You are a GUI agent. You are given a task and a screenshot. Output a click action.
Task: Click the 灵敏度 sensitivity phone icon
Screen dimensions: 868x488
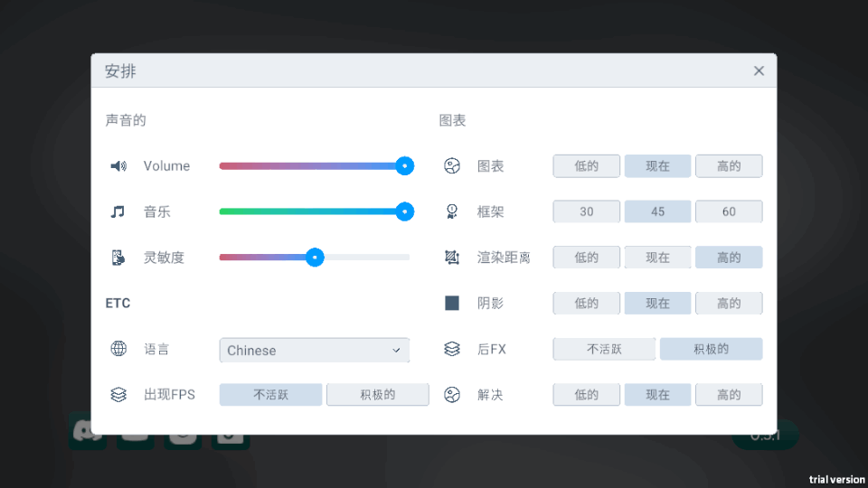click(118, 258)
